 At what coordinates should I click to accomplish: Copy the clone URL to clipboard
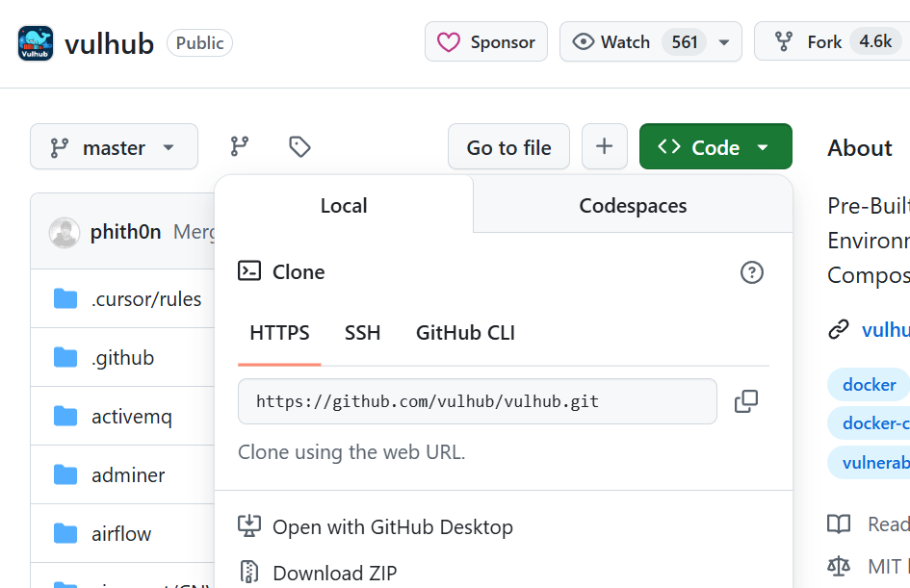(x=746, y=401)
